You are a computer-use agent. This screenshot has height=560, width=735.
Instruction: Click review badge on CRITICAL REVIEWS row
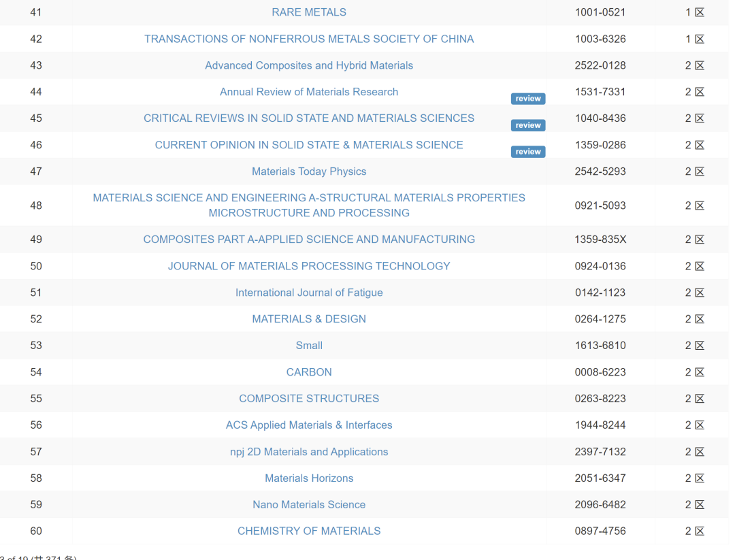[528, 125]
